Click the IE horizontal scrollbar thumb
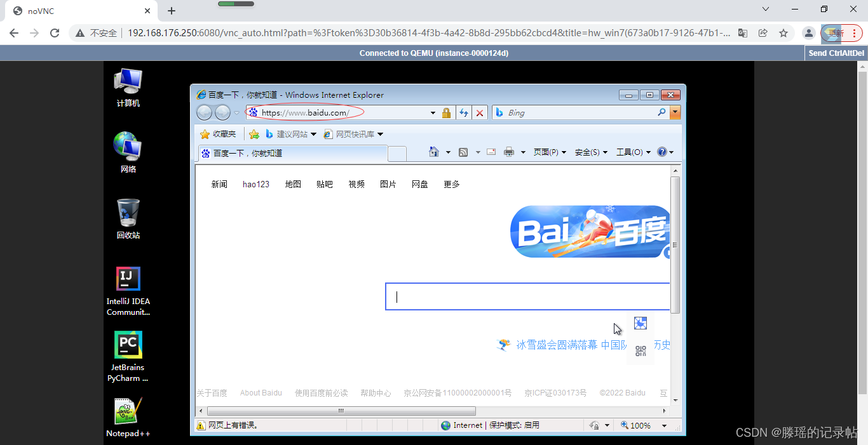The image size is (868, 445). [341, 411]
